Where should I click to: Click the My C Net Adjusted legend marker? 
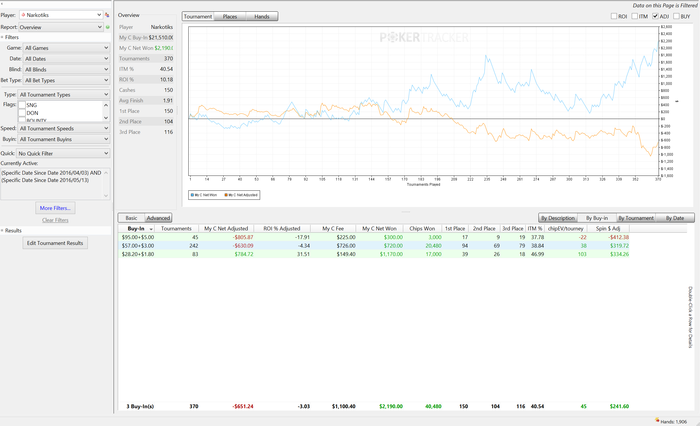[226, 195]
